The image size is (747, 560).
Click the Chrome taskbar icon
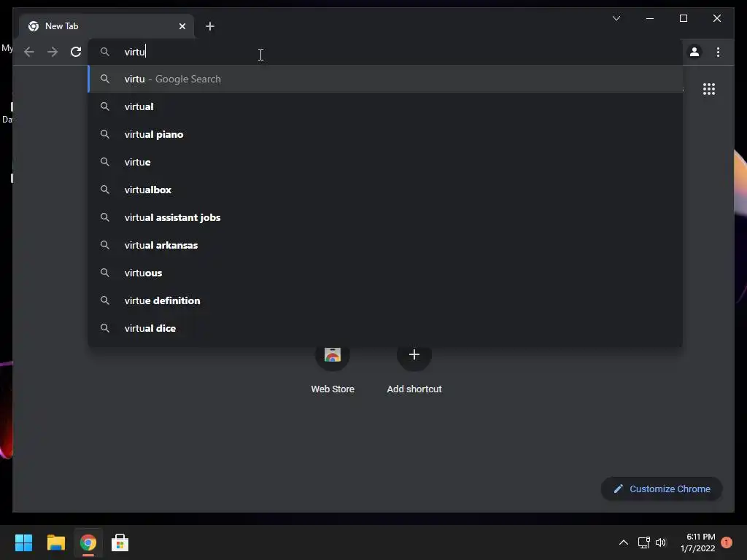(88, 542)
